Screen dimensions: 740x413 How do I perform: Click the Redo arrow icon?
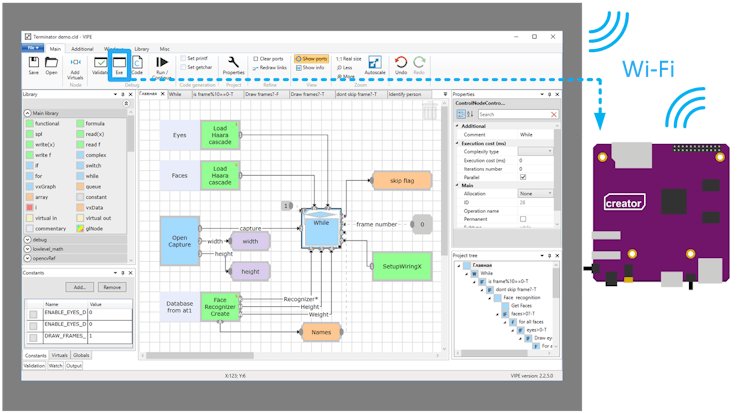coord(419,65)
